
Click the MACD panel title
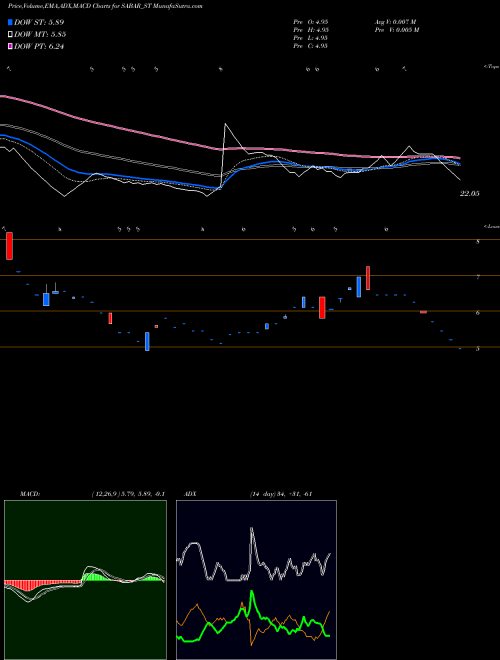(x=29, y=494)
